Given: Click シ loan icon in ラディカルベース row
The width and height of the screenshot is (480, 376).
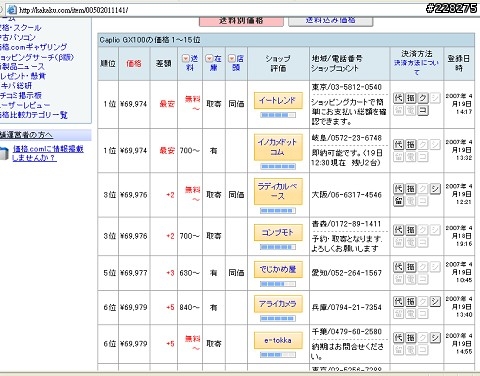Looking at the screenshot, I should 435,189.
